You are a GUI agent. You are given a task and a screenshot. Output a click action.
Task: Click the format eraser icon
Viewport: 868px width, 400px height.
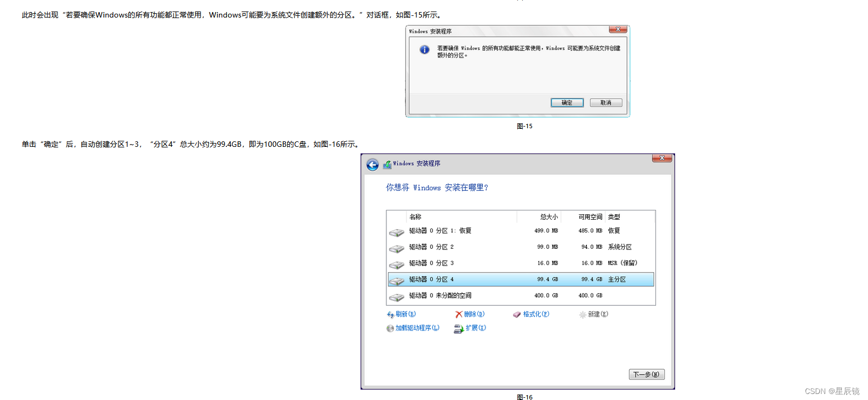pos(517,315)
